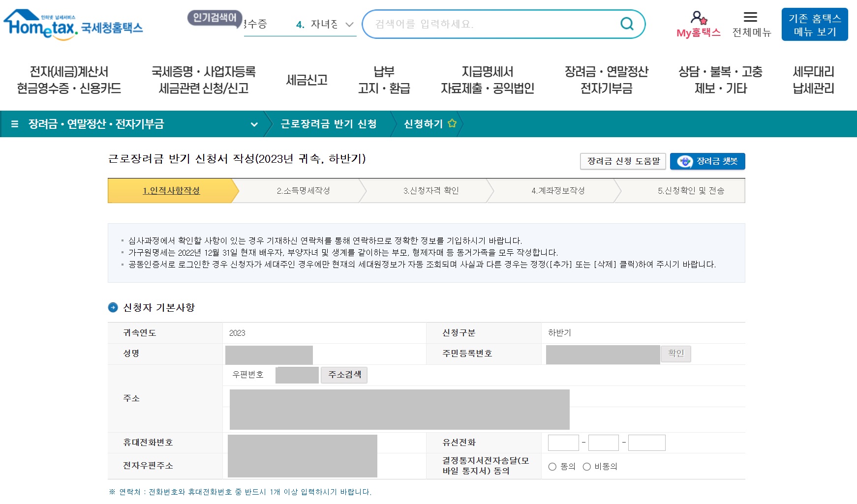The width and height of the screenshot is (857, 504).
Task: Click the hamburger icon in the breadcrumb bar
Action: (16, 124)
